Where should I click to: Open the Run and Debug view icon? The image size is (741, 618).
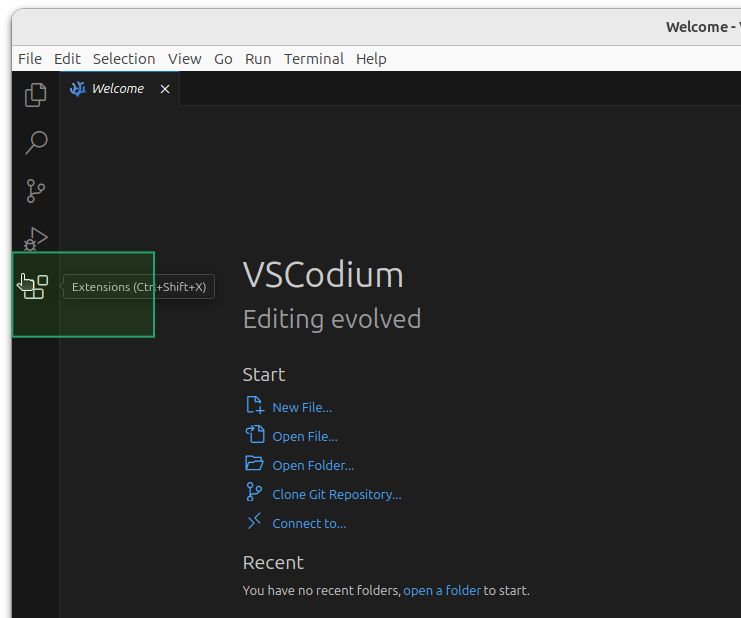35,239
